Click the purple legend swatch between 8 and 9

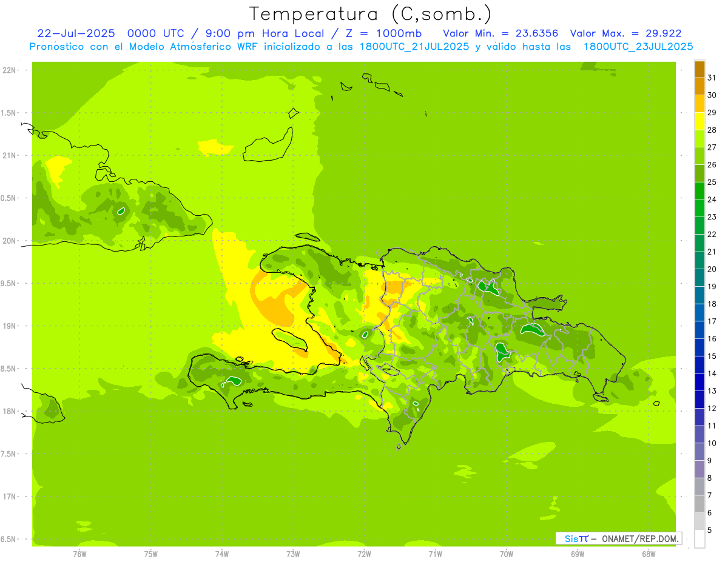[x=699, y=469]
